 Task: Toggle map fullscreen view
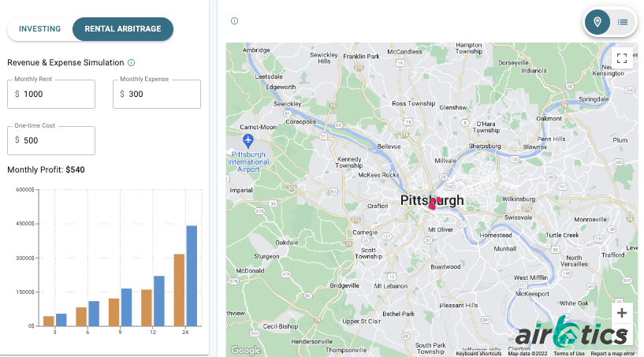622,58
